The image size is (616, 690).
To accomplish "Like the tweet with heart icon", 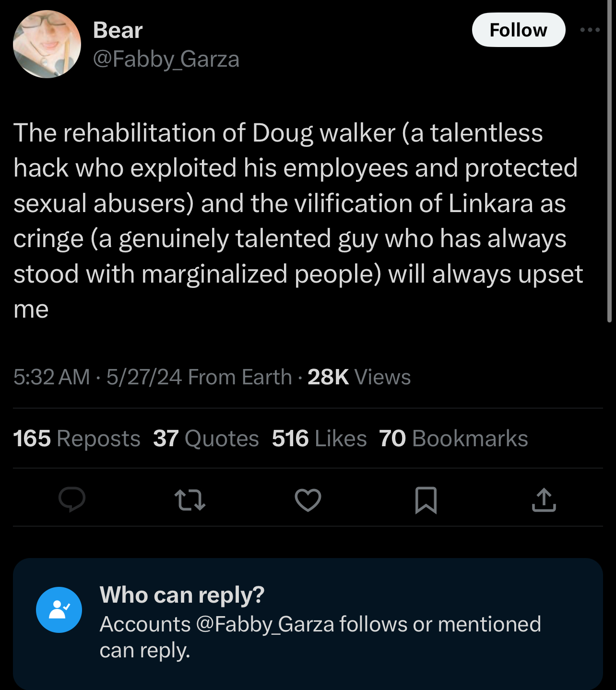I will point(308,500).
